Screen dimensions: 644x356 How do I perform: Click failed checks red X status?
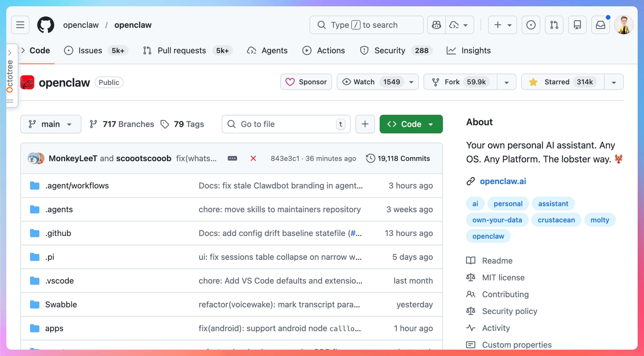[x=253, y=158]
